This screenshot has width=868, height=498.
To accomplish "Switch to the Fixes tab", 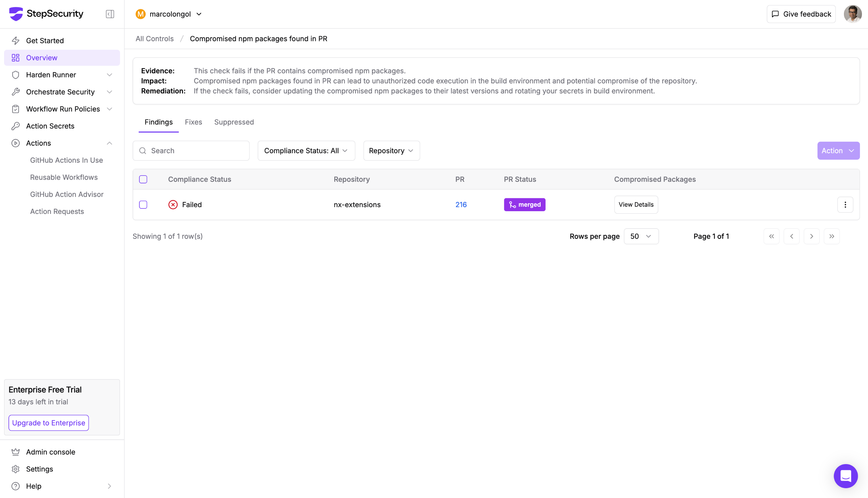I will click(193, 122).
